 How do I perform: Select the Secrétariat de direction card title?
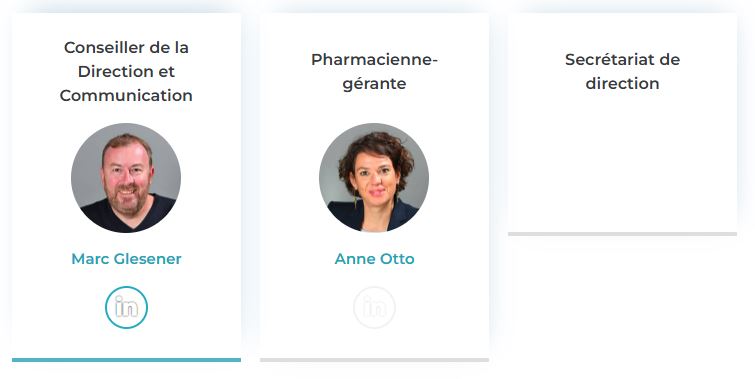[x=622, y=71]
